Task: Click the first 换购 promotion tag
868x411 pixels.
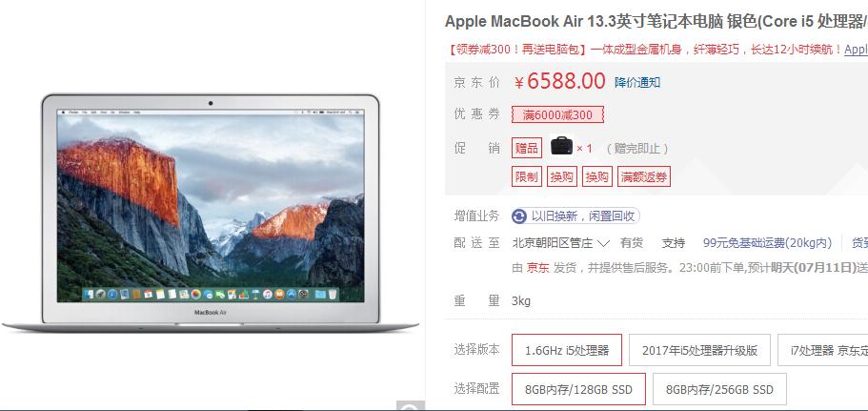Action: (x=562, y=176)
